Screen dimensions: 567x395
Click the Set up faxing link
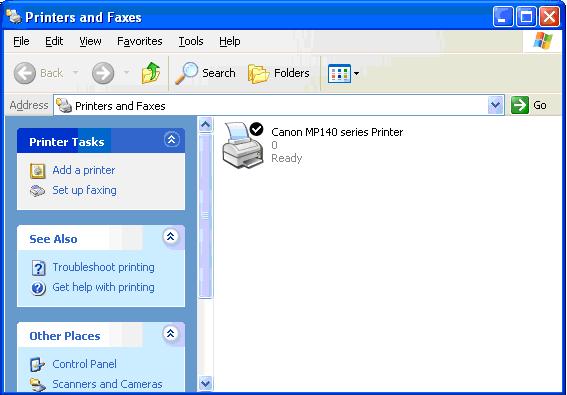tap(84, 190)
